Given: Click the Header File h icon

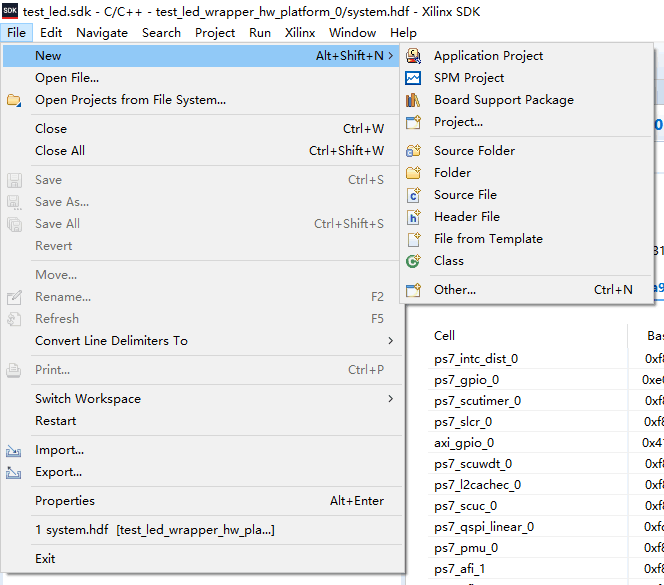Looking at the screenshot, I should click(x=413, y=217).
